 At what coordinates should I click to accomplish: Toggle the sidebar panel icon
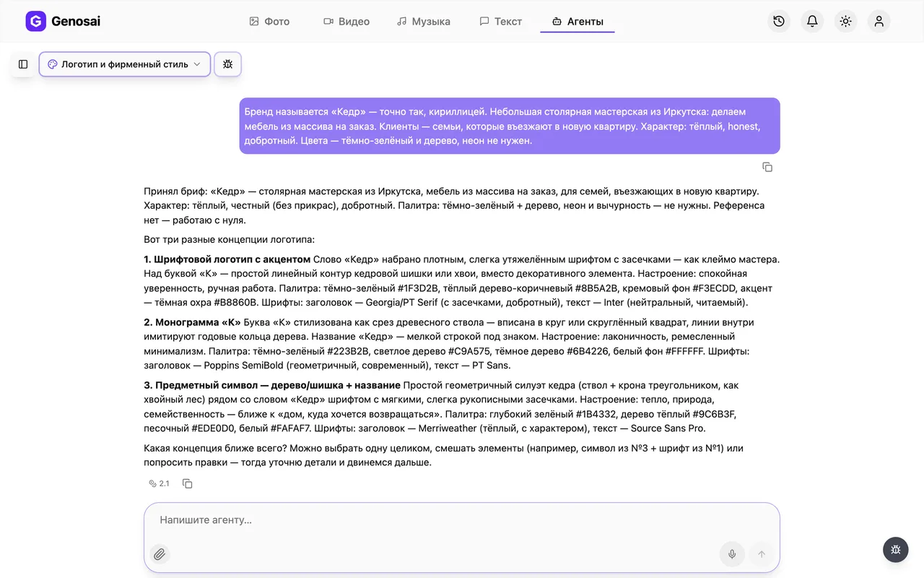pos(23,64)
